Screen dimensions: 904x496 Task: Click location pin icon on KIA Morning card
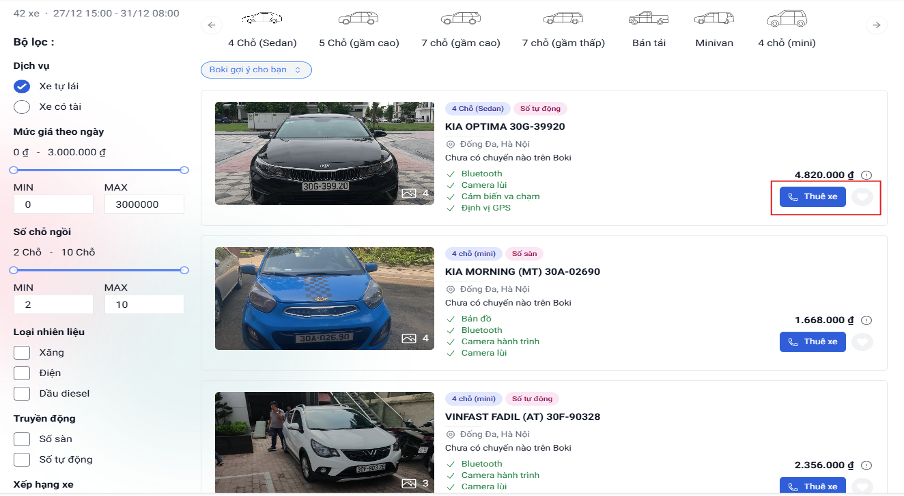(450, 290)
